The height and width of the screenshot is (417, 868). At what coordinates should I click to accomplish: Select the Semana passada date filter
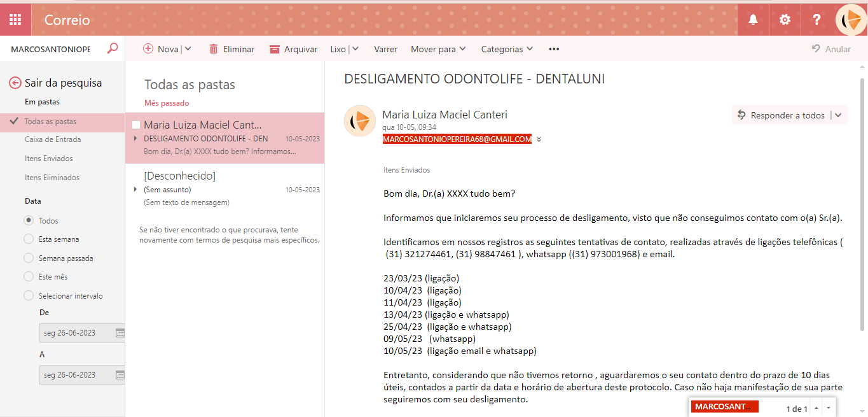29,258
